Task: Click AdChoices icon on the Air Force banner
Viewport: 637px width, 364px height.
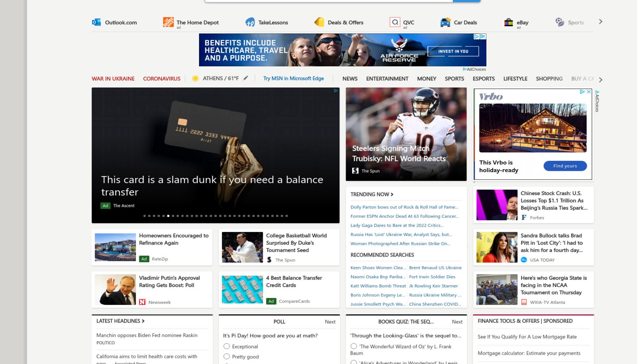Action: tap(476, 36)
